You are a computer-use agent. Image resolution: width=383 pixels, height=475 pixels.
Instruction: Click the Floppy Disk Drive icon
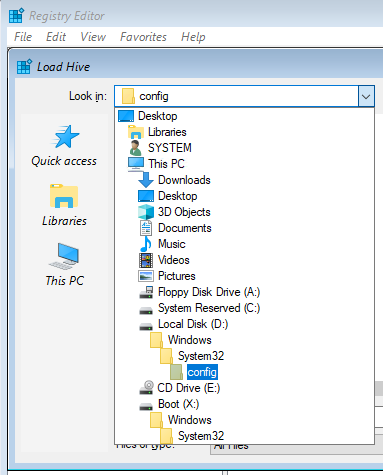pyautogui.click(x=146, y=292)
